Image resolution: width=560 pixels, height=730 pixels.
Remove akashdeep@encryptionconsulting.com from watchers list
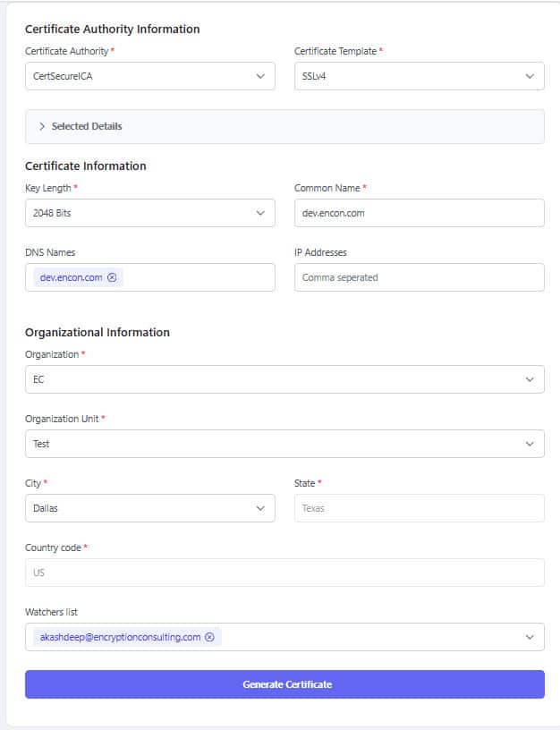pos(209,637)
